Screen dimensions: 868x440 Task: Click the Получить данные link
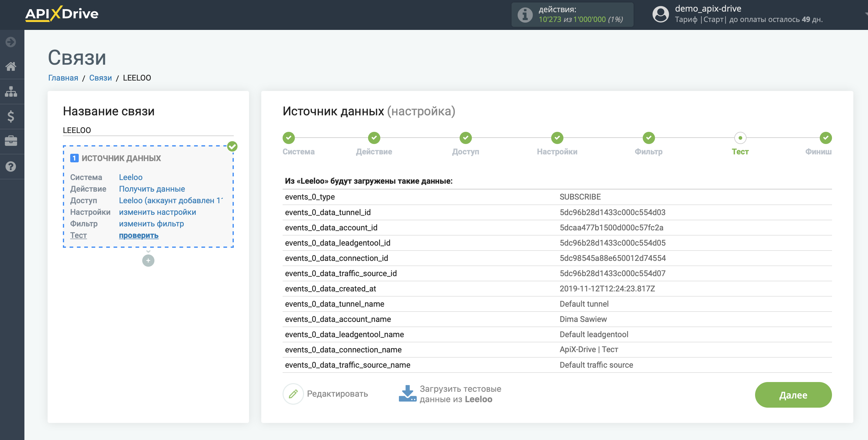[x=152, y=189]
